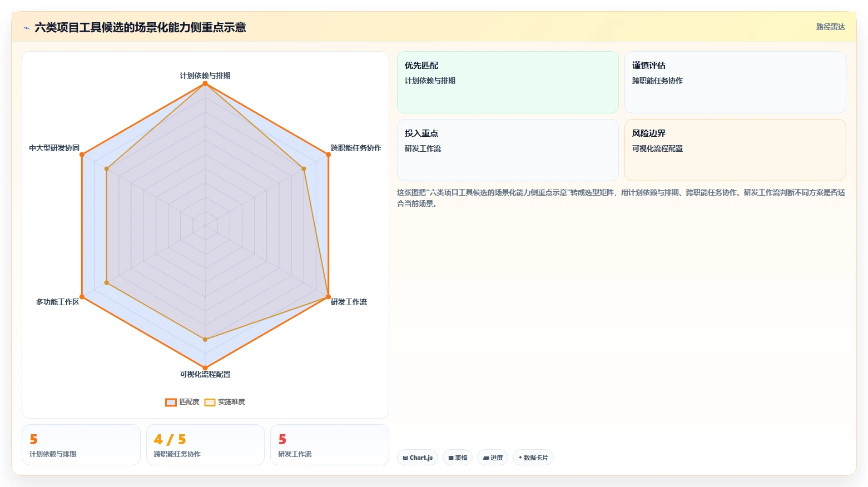Screen dimensions: 868x487
Task: Click the 中大型研发协同 radar axis label
Action: [x=54, y=148]
